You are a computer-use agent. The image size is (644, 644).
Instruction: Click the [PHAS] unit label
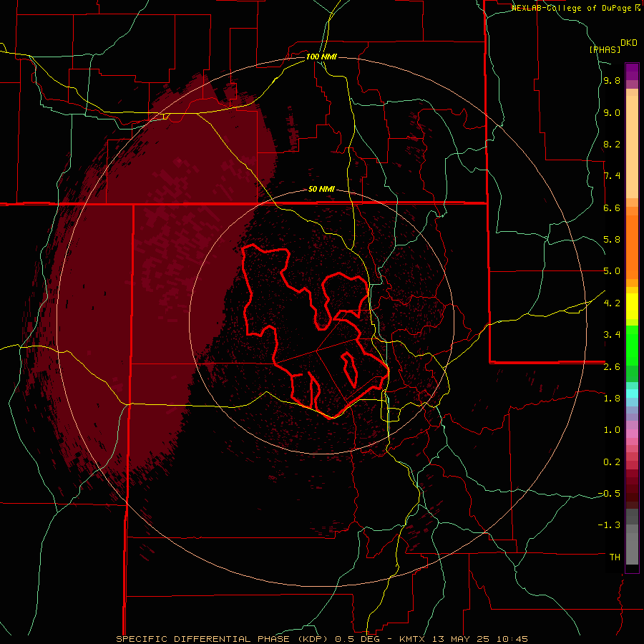click(x=605, y=49)
